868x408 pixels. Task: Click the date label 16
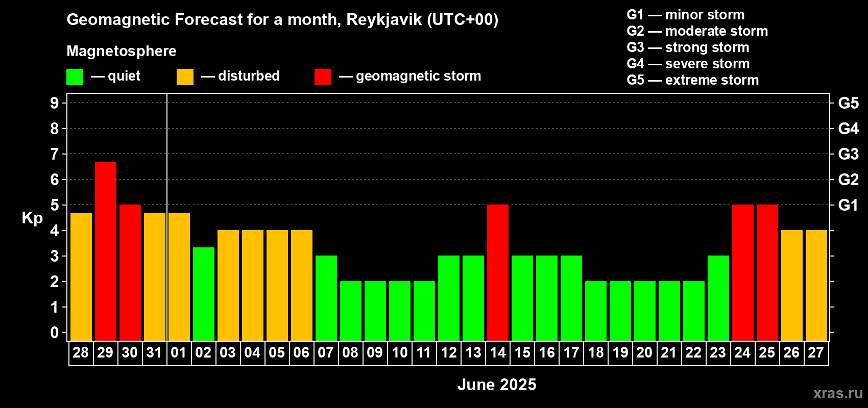547,353
